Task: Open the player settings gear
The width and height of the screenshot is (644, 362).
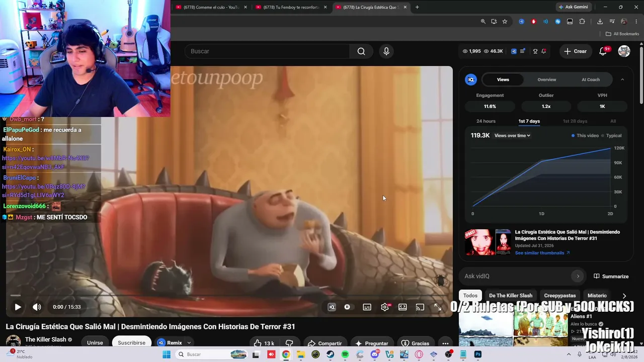Action: [385, 307]
